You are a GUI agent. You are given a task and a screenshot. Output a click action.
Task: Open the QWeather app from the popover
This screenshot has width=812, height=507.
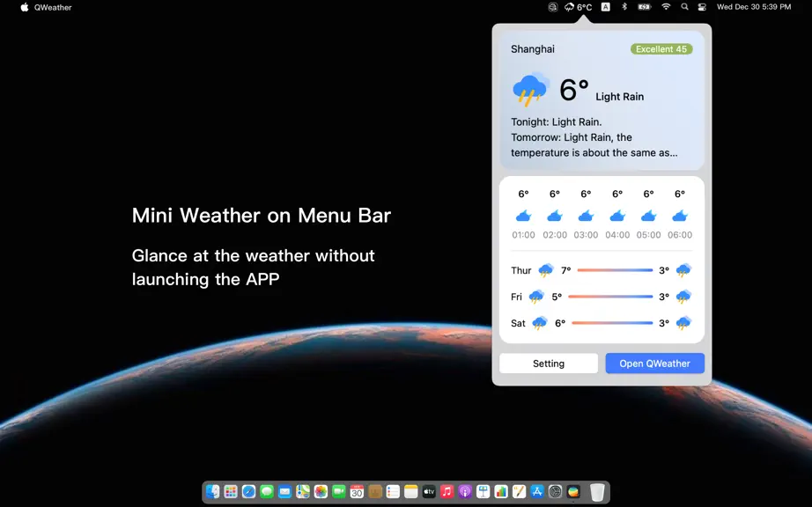point(654,364)
